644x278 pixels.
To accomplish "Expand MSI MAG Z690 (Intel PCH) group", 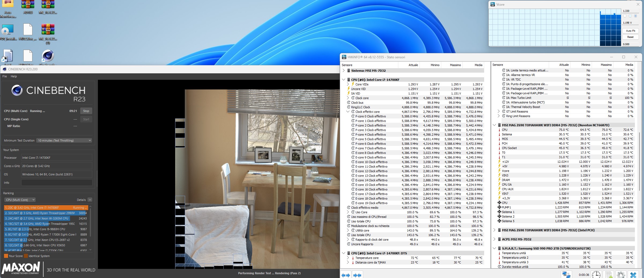I will click(494, 230).
